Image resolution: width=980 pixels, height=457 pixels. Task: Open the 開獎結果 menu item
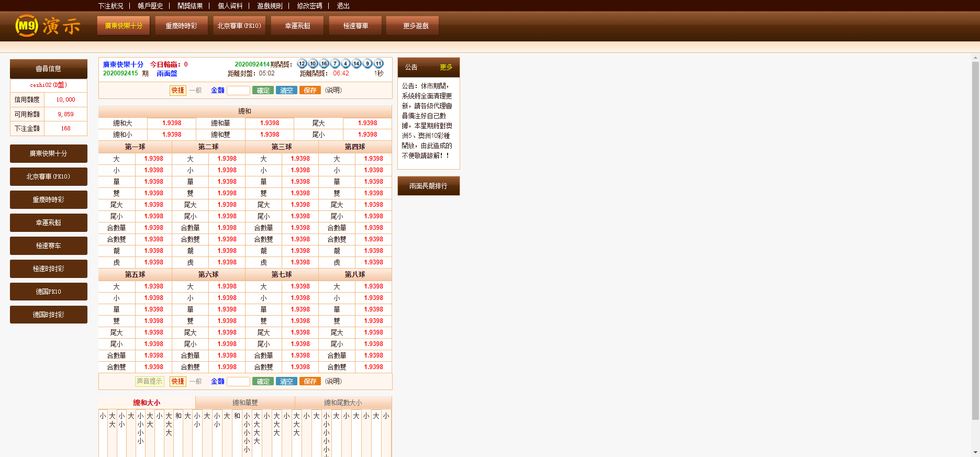[x=190, y=6]
